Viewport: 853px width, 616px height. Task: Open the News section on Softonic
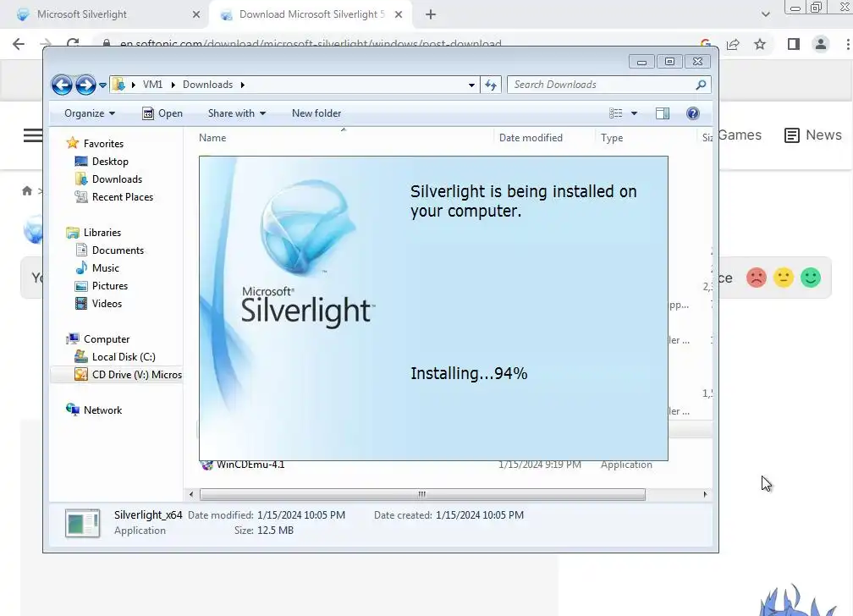point(812,135)
